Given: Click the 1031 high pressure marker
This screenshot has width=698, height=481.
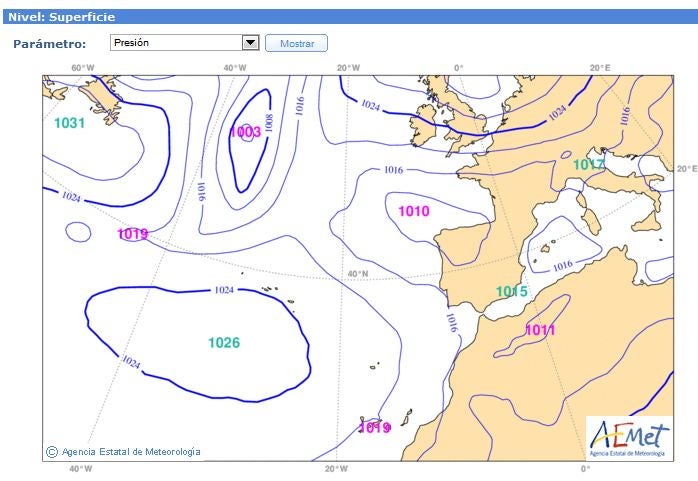Looking at the screenshot, I should coord(69,123).
